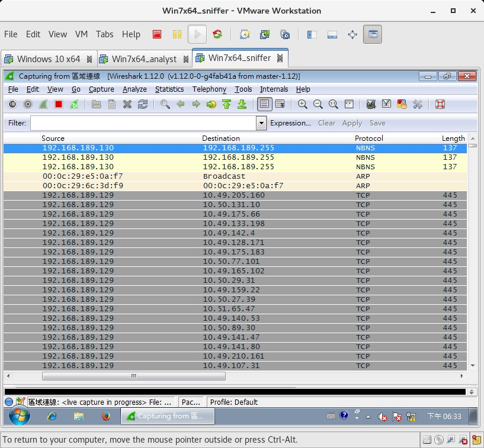Image resolution: width=484 pixels, height=448 pixels.
Task: Open Wireshark Capture menu
Action: pyautogui.click(x=101, y=89)
